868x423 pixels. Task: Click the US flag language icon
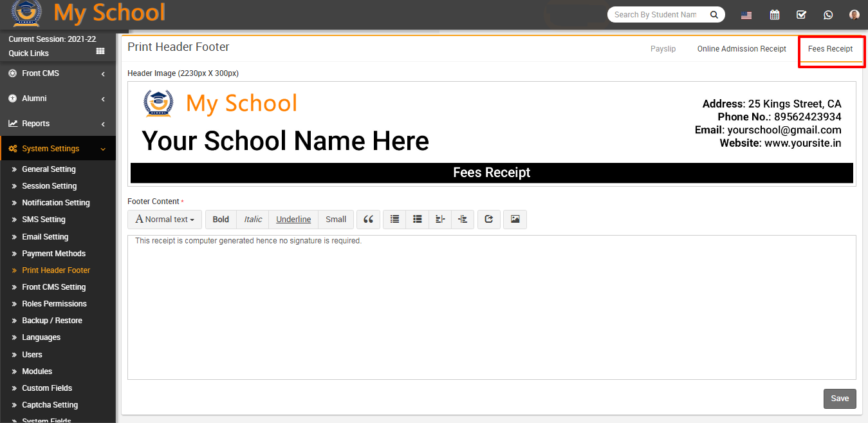746,15
